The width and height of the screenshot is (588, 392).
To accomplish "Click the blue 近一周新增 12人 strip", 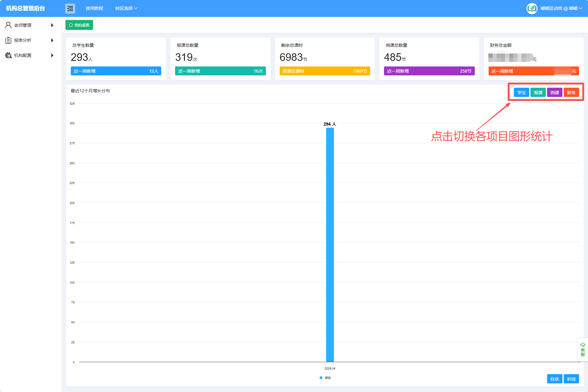I will click(116, 71).
